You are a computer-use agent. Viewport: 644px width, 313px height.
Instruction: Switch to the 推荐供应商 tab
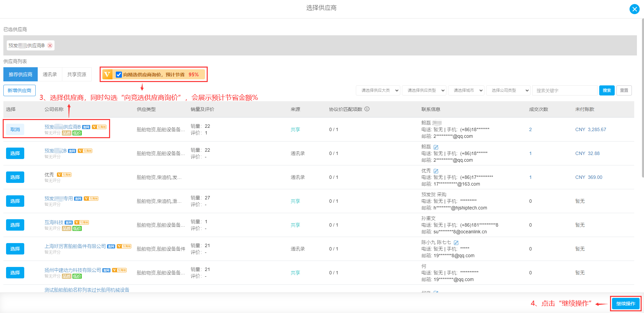click(x=21, y=74)
